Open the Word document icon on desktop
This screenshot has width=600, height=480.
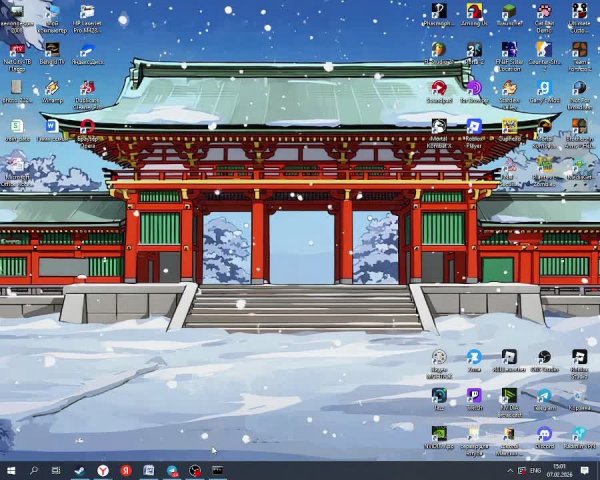[x=52, y=130]
